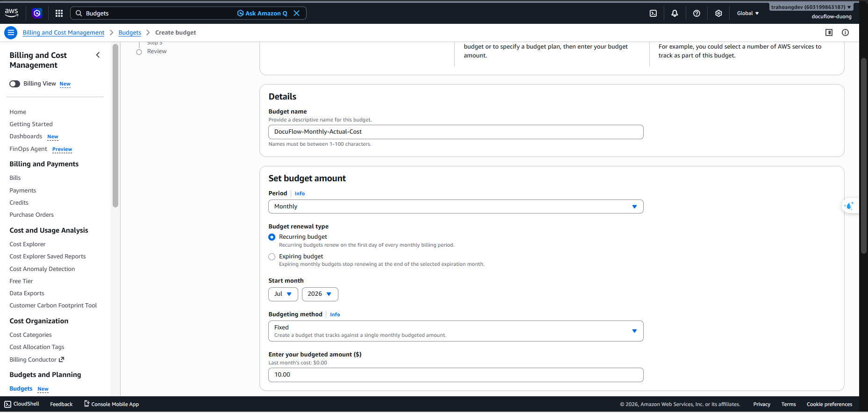The image size is (868, 413).
Task: Open Billing Conductor in the sidebar
Action: point(33,360)
